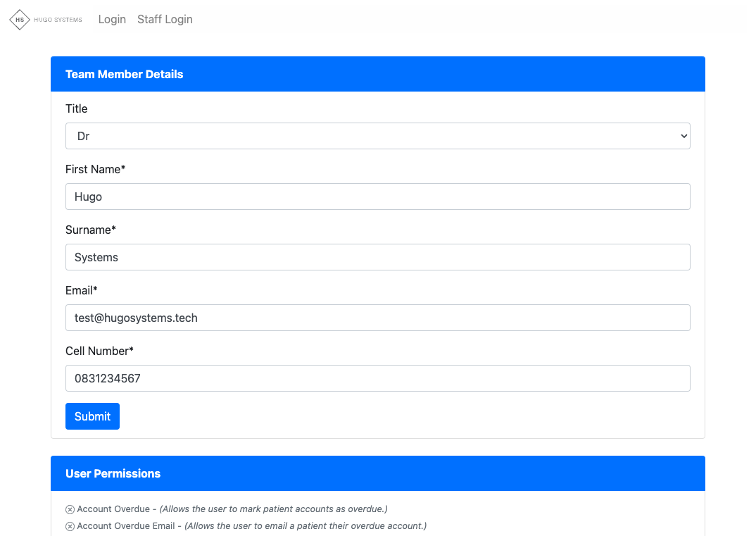Click the Account Overdue description text
The width and height of the screenshot is (756, 536).
(x=273, y=509)
